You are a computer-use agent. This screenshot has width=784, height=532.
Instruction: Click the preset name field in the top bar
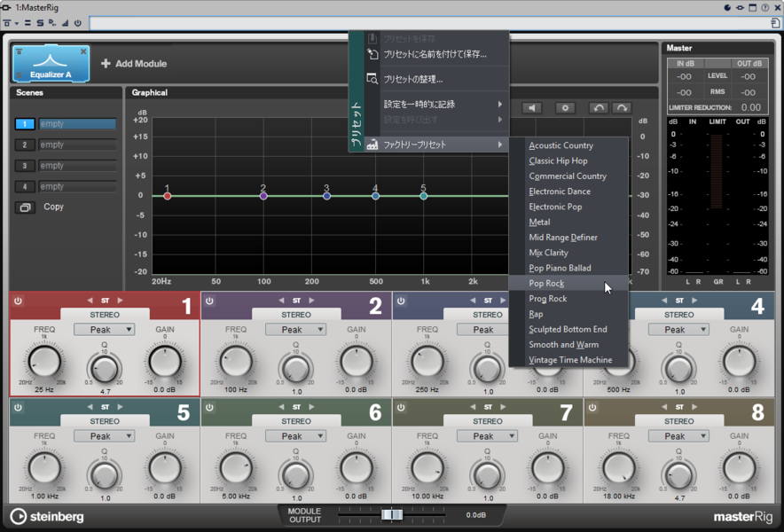click(427, 23)
